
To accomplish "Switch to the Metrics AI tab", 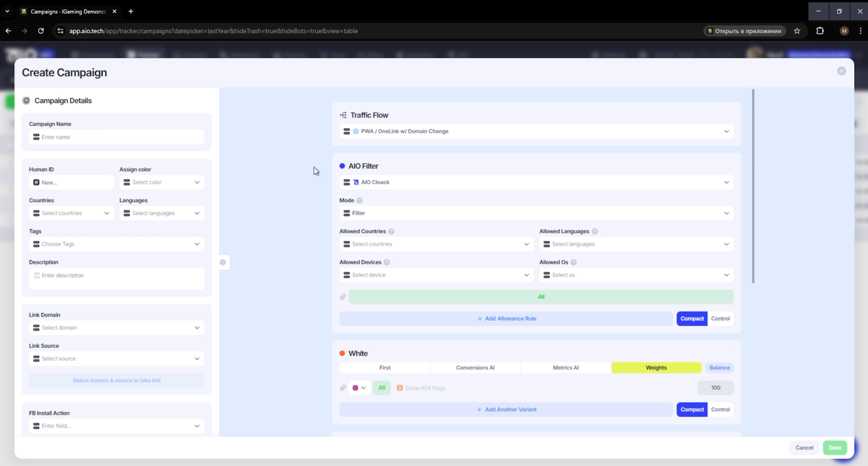I will click(x=565, y=368).
